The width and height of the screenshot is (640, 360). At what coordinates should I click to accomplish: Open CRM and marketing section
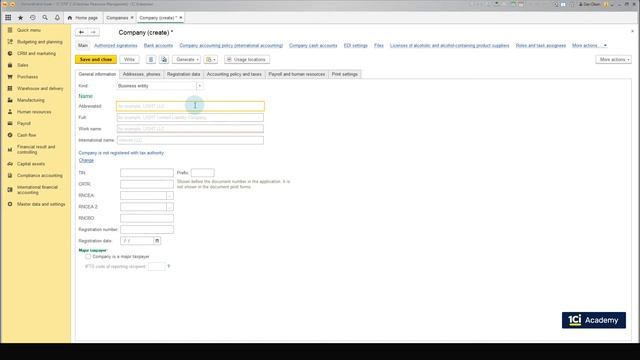[36, 53]
